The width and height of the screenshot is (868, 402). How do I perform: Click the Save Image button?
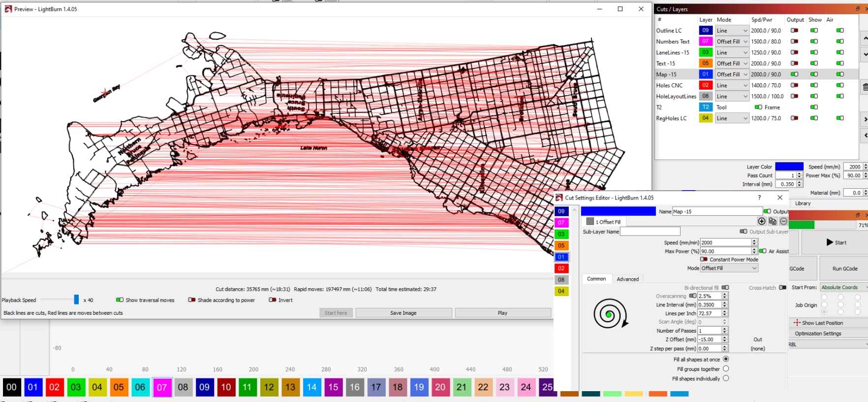point(403,313)
